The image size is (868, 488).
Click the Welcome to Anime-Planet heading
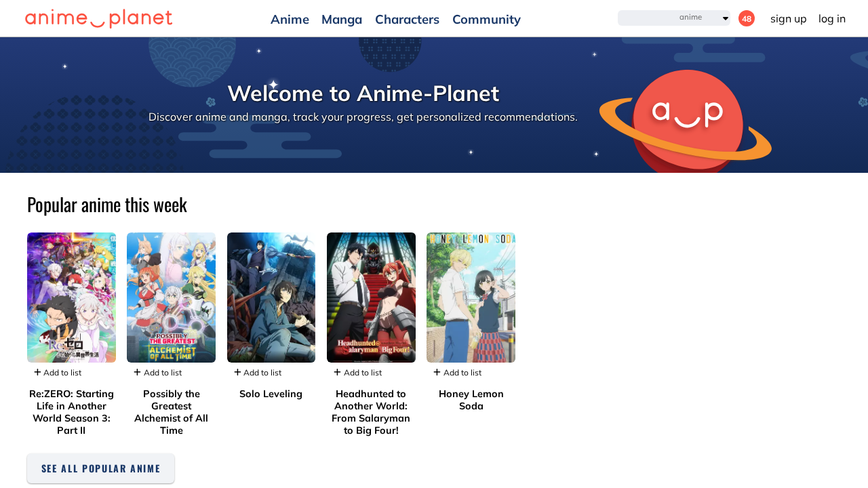click(x=363, y=93)
